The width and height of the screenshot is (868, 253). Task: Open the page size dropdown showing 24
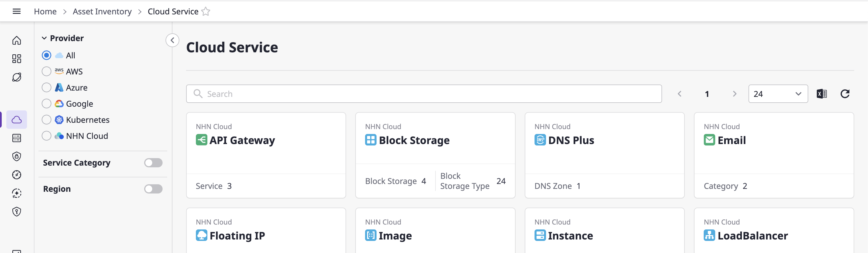tap(778, 94)
